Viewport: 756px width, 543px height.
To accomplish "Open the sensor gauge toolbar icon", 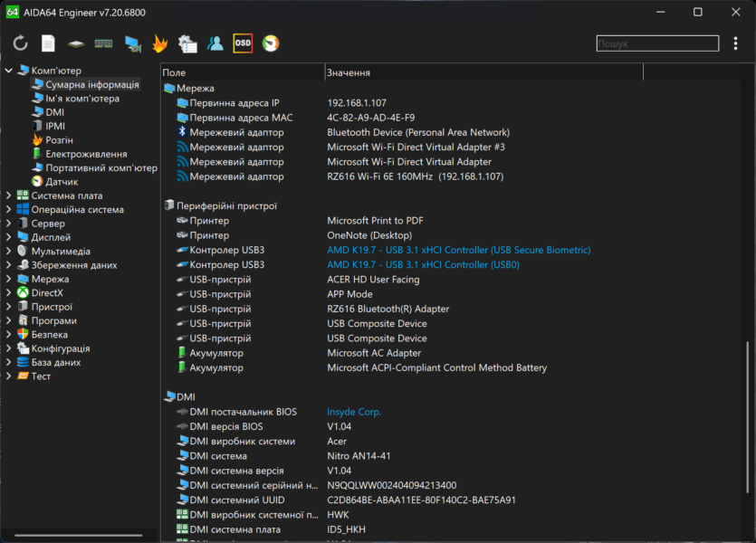I will [x=271, y=43].
